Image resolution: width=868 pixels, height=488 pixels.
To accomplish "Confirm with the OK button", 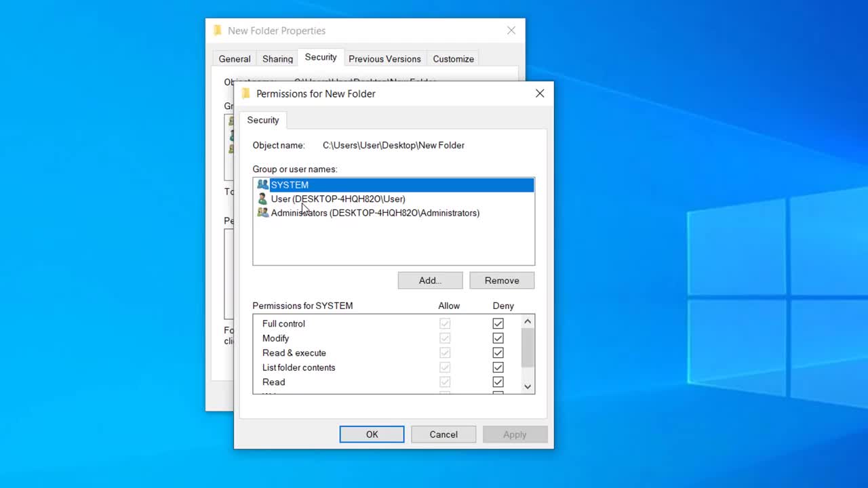I will (x=372, y=434).
